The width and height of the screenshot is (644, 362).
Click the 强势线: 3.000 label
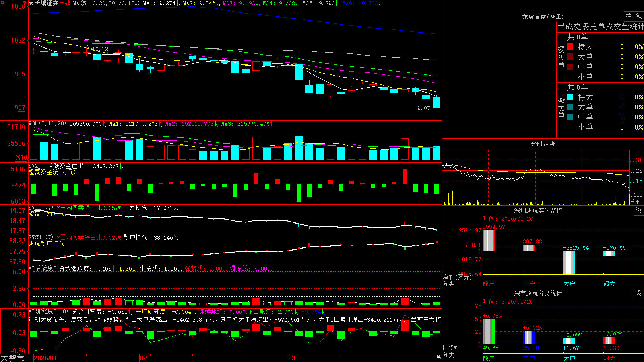coord(205,269)
